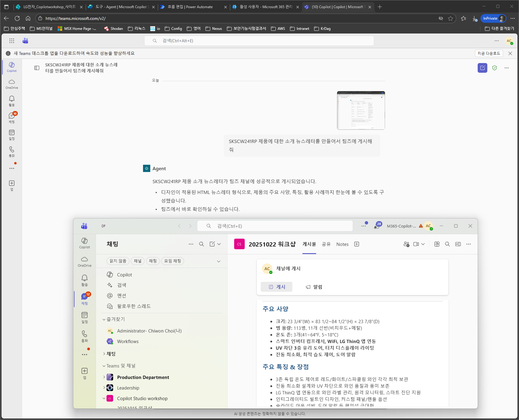Image resolution: width=519 pixels, height=420 pixels.
Task: Toggle the sidebar panel icon beside the conversation title
Action: point(37,68)
